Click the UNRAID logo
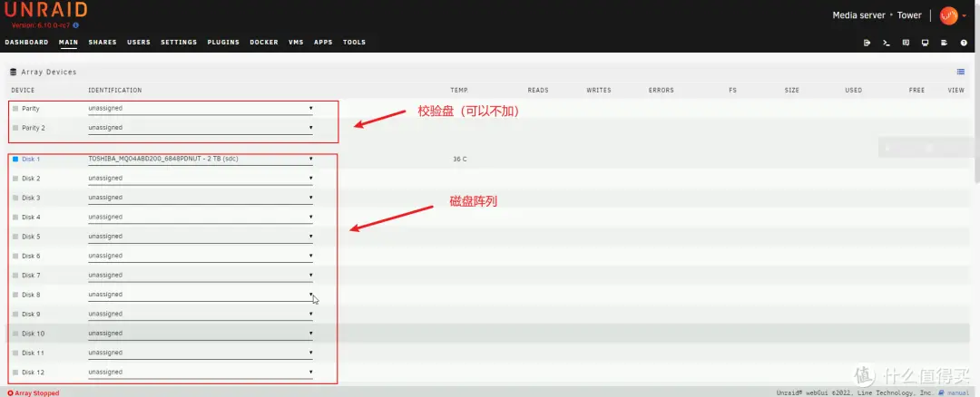The height and width of the screenshot is (397, 980). point(45,11)
